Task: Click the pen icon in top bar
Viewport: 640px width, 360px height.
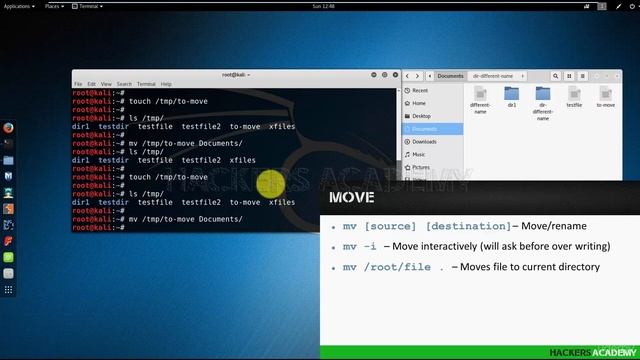Action: tap(619, 6)
